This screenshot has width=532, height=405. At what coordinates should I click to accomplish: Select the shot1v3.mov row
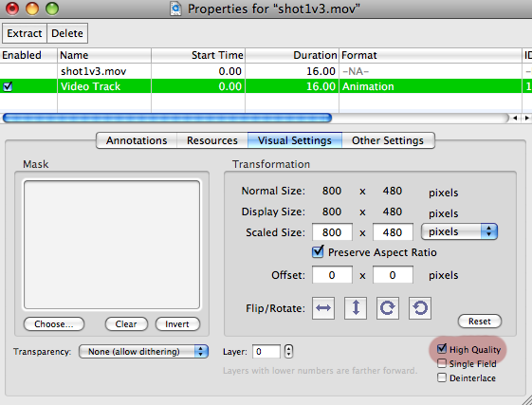[x=266, y=71]
